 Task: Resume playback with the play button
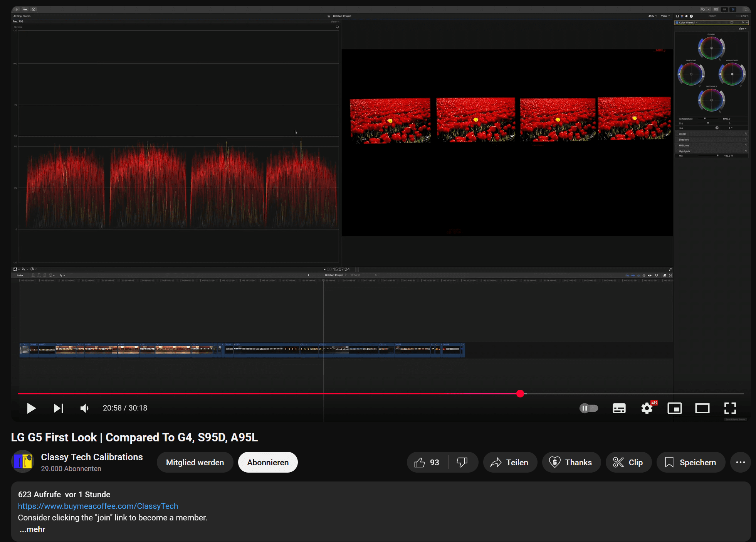(x=31, y=408)
